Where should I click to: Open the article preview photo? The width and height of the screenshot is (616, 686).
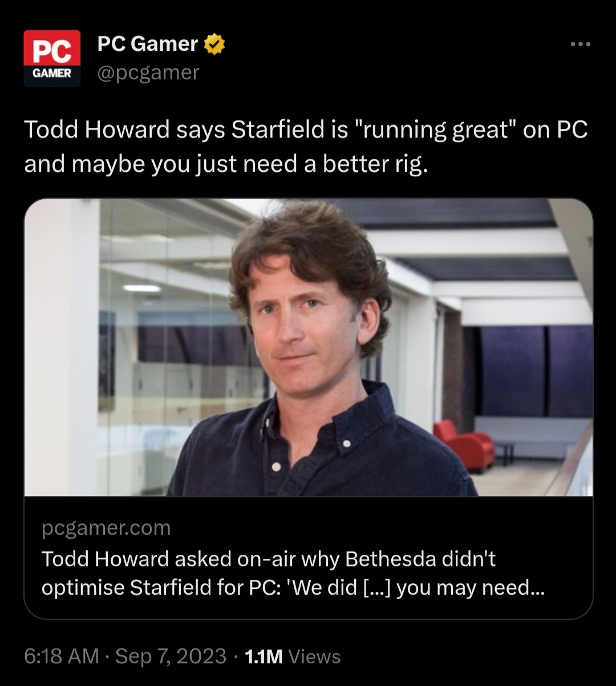[308, 347]
